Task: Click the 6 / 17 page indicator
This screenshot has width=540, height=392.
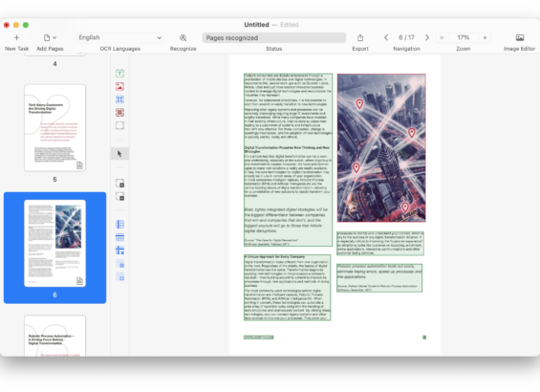Action: [406, 37]
